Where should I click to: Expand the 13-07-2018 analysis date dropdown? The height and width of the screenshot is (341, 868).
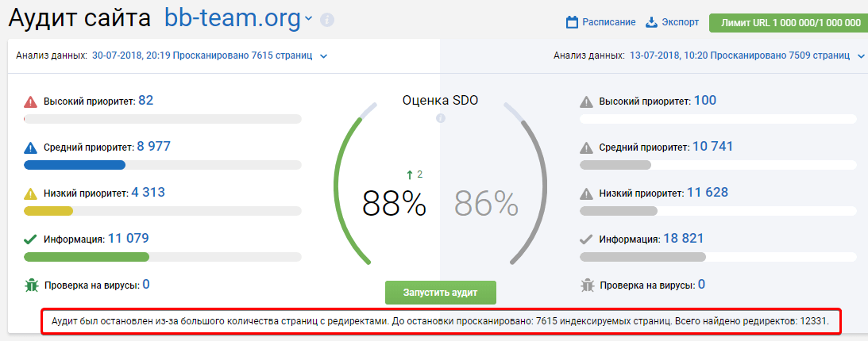point(861,56)
